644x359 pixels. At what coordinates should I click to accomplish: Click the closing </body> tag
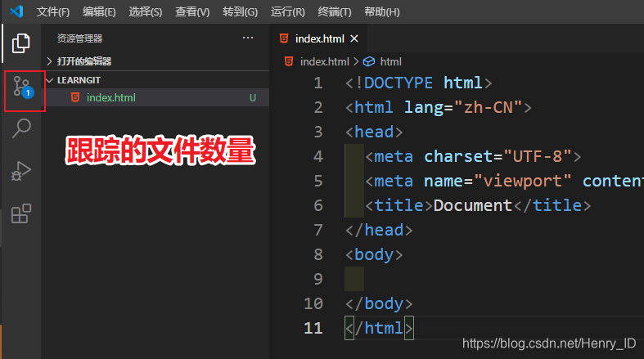(379, 303)
